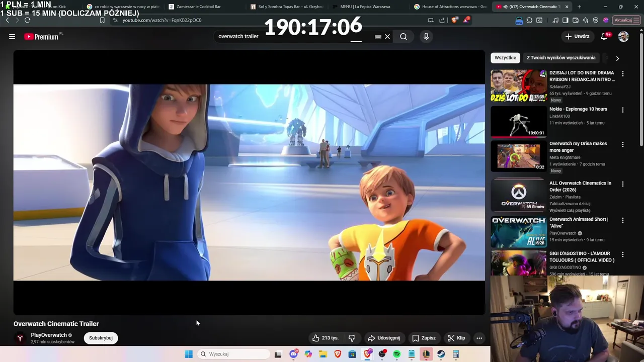The image size is (644, 362).
Task: Bookmark this page in the address bar
Action: pyautogui.click(x=102, y=20)
